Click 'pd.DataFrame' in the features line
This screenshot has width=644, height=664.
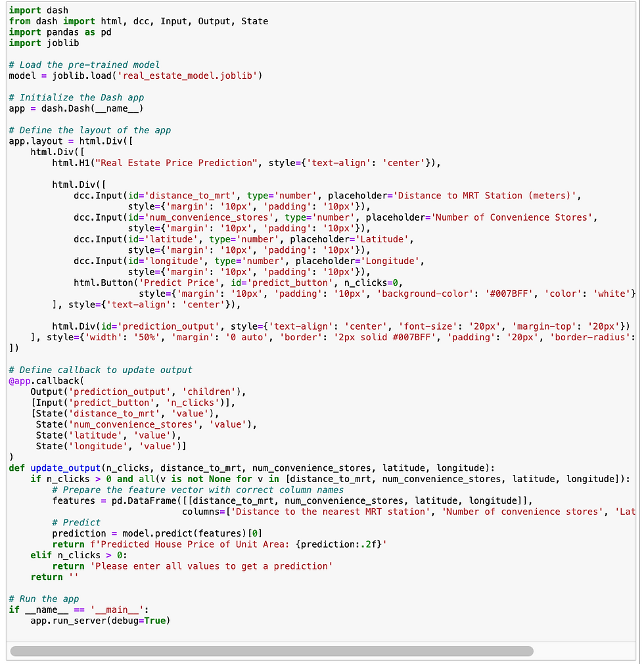[144, 500]
